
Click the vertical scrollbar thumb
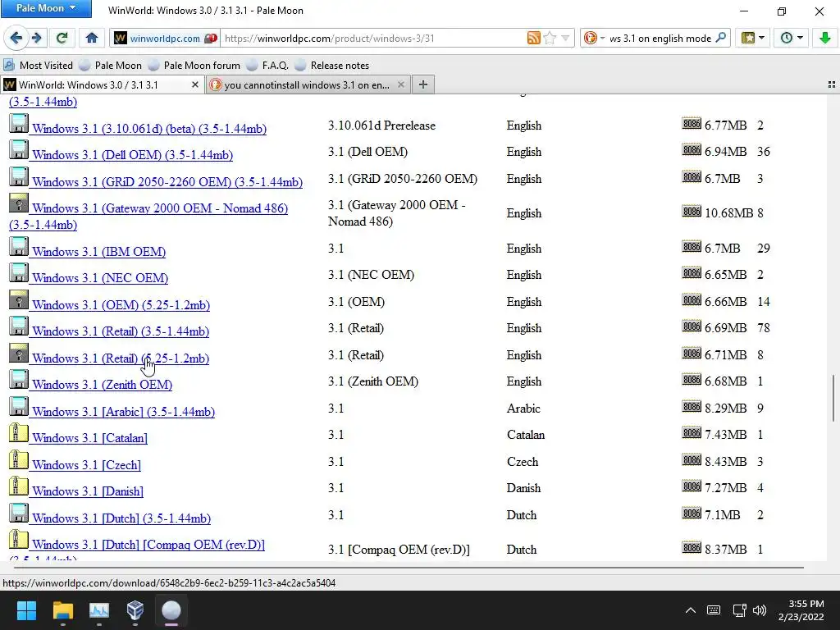tap(833, 398)
